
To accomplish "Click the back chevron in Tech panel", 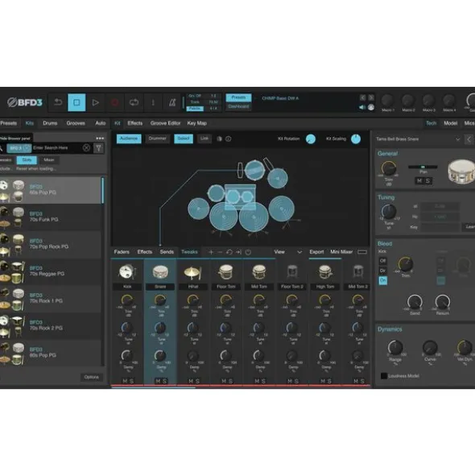I will pos(469,139).
